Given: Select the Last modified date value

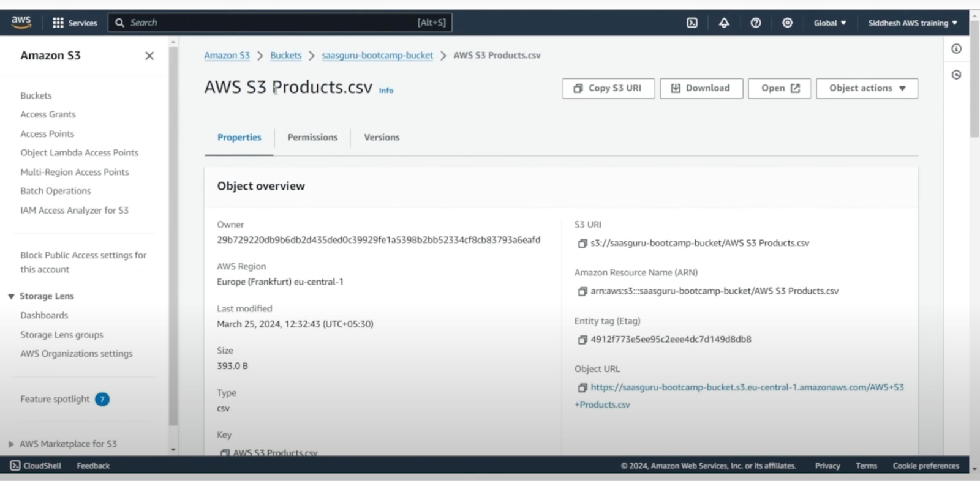Looking at the screenshot, I should (x=295, y=324).
